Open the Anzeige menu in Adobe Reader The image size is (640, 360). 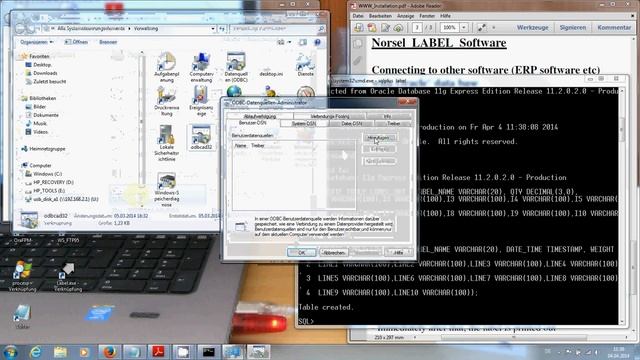click(x=405, y=16)
